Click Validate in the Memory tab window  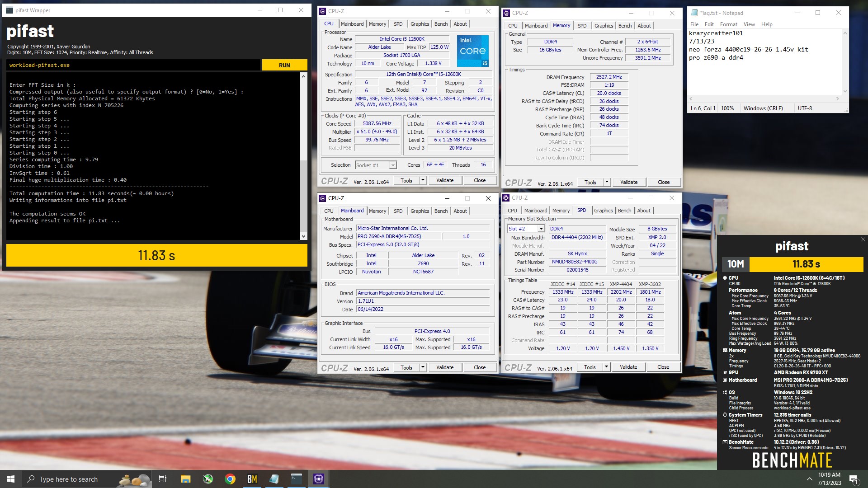(629, 182)
